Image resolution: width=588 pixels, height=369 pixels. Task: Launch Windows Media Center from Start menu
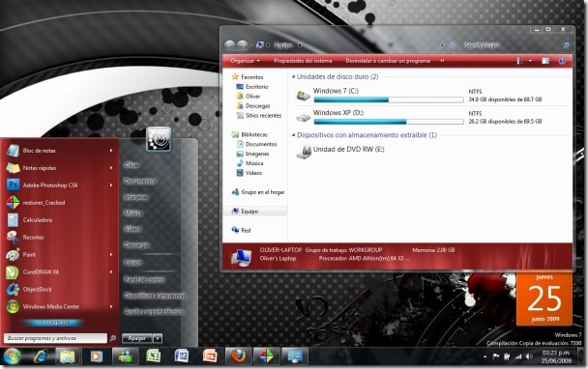click(58, 306)
